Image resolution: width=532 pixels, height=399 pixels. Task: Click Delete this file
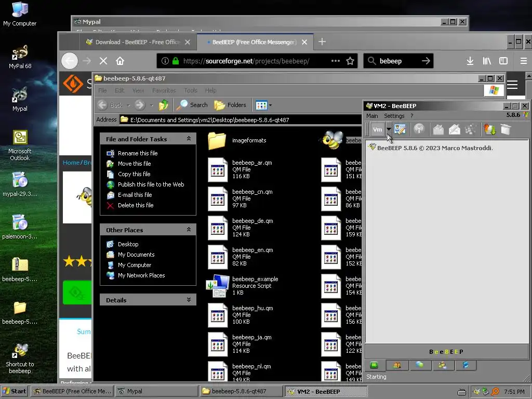click(136, 205)
